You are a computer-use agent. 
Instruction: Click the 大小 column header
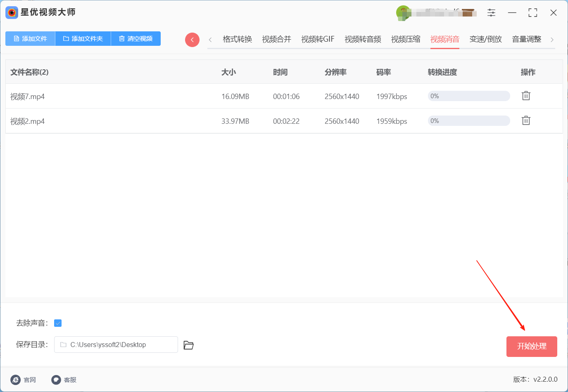pyautogui.click(x=228, y=72)
